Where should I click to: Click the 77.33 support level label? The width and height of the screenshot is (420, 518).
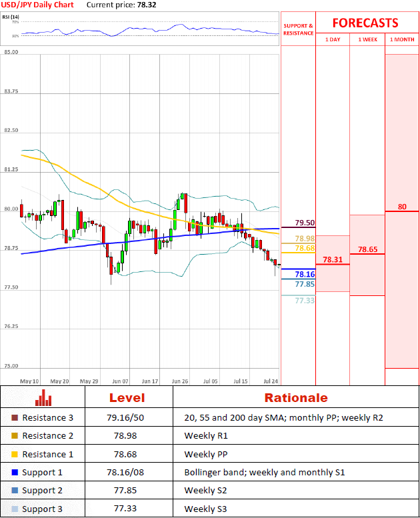click(305, 301)
